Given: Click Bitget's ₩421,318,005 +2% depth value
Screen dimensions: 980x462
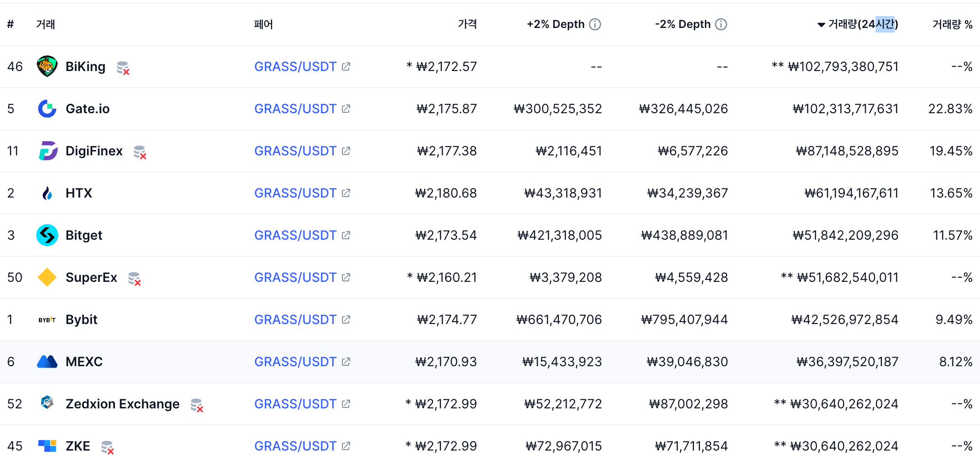Looking at the screenshot, I should coord(560,235).
